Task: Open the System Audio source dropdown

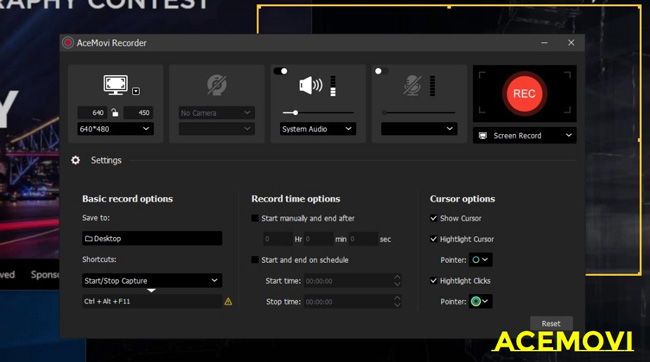Action: click(x=318, y=129)
